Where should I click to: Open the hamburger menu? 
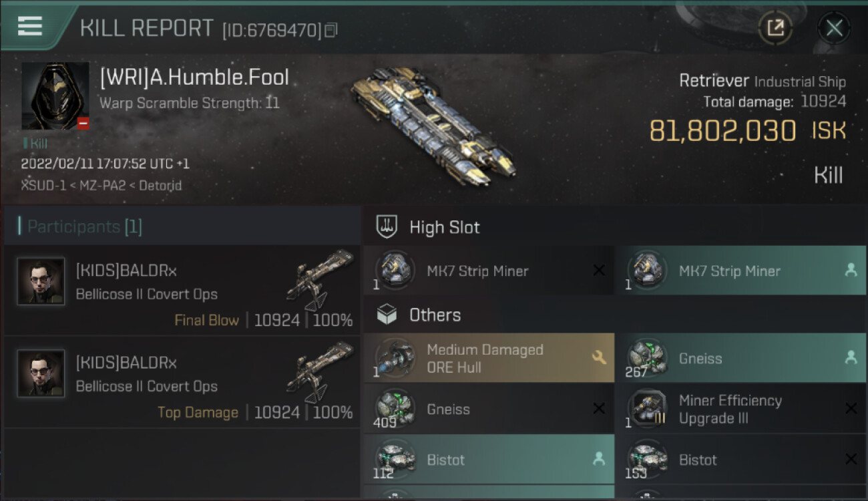pyautogui.click(x=30, y=26)
